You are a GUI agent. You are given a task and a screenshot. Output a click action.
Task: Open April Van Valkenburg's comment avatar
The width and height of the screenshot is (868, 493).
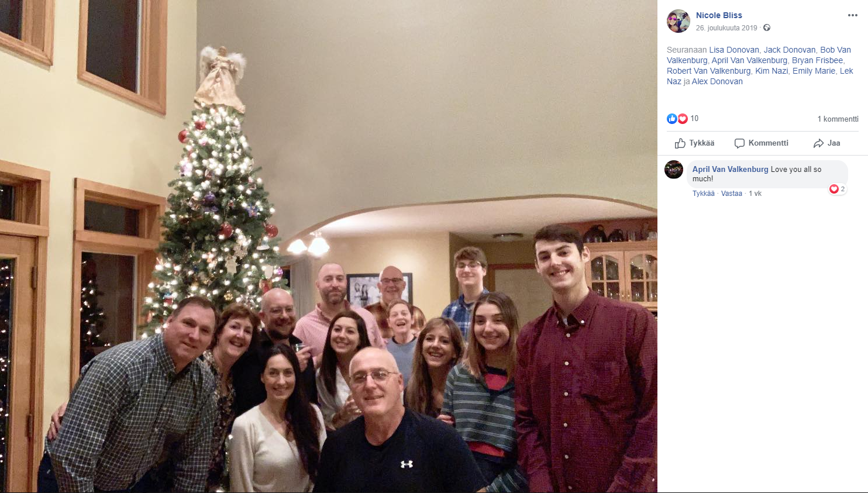(x=674, y=170)
